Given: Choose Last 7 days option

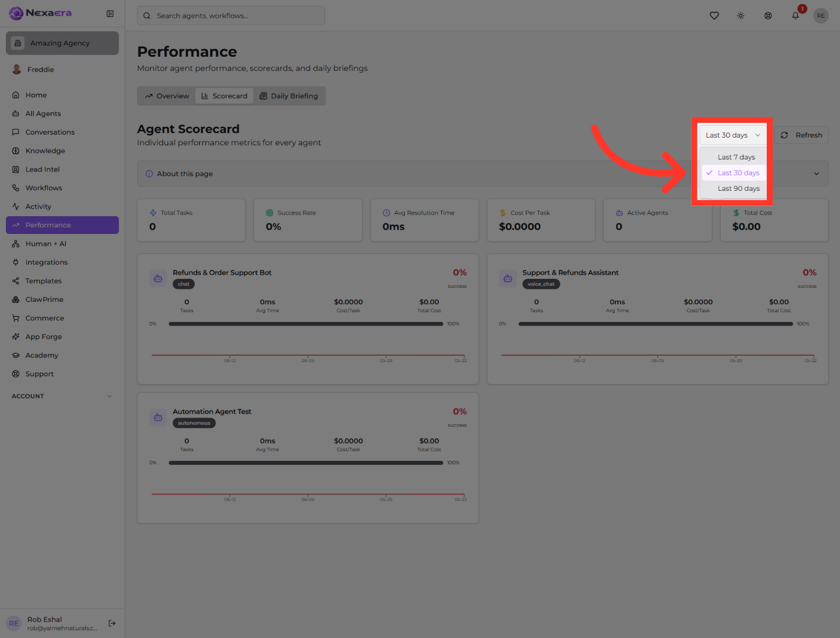Looking at the screenshot, I should coord(734,157).
